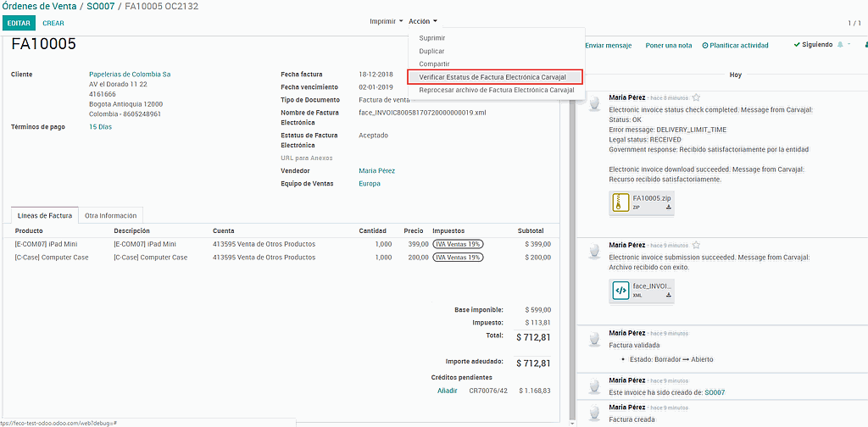Open the notification bell dropdown next to Siguiendo
868x427 pixels.
tap(843, 45)
